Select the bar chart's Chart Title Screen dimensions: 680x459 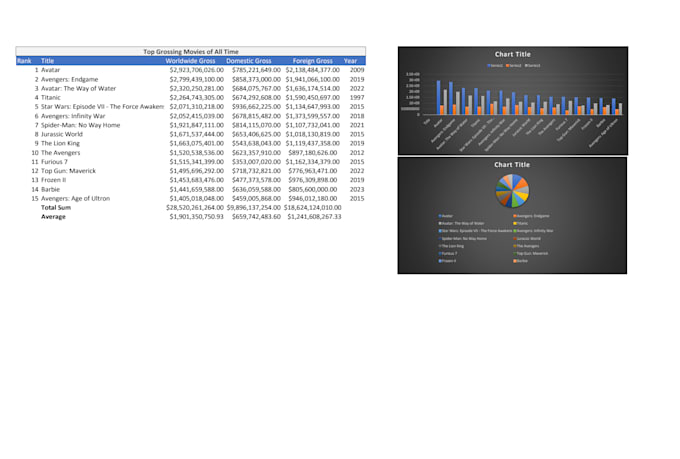(513, 54)
